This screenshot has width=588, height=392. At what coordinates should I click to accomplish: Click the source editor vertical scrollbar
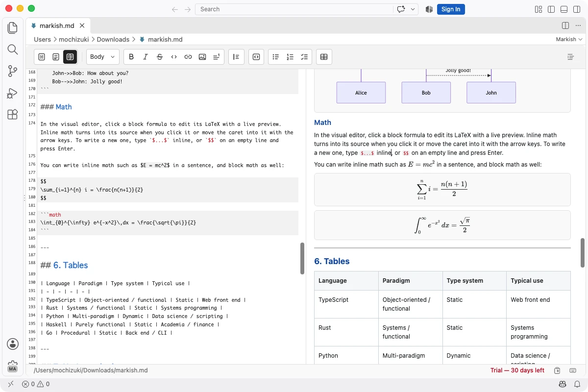[x=302, y=259]
